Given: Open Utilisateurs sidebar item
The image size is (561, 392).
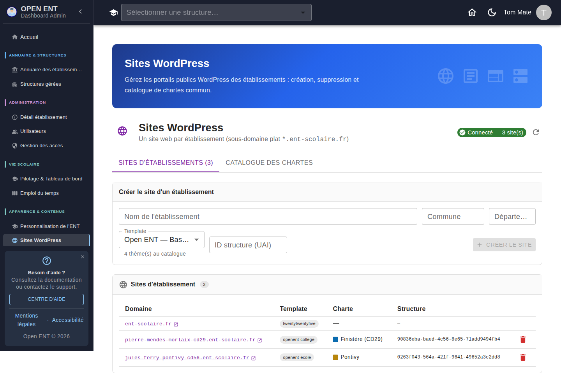Looking at the screenshot, I should click(46, 131).
